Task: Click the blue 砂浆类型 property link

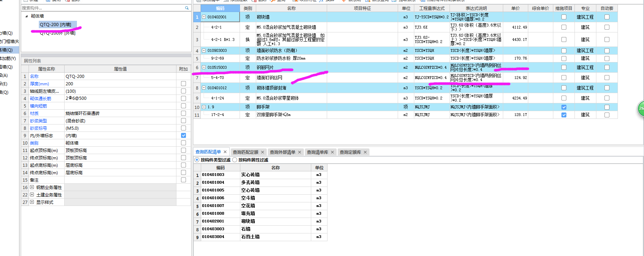Action: point(38,121)
